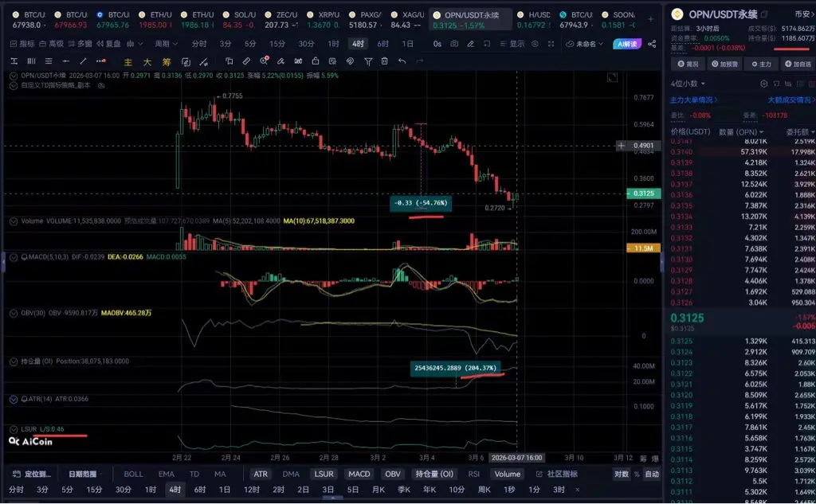Click the undo arrow icon
This screenshot has height=504, width=816.
click(402, 61)
